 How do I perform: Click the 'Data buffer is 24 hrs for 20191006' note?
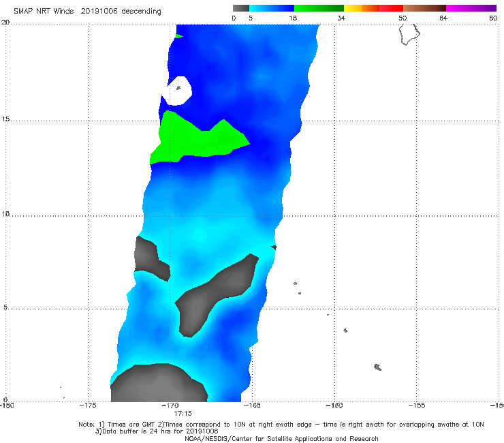tap(157, 431)
